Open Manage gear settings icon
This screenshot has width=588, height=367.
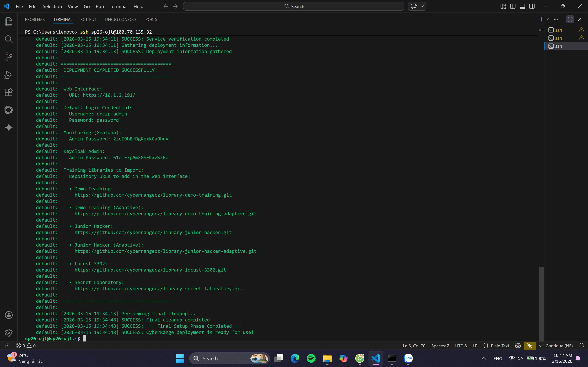coord(9,332)
